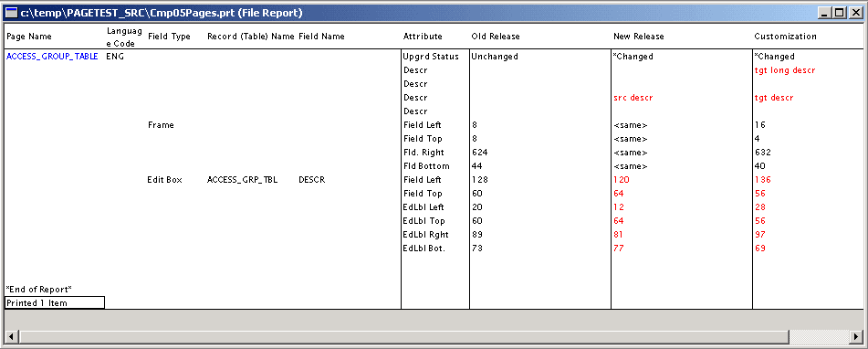Viewport: 868px width, 349px height.
Task: Select the EdLbl Top attribute cell
Action: coord(424,221)
